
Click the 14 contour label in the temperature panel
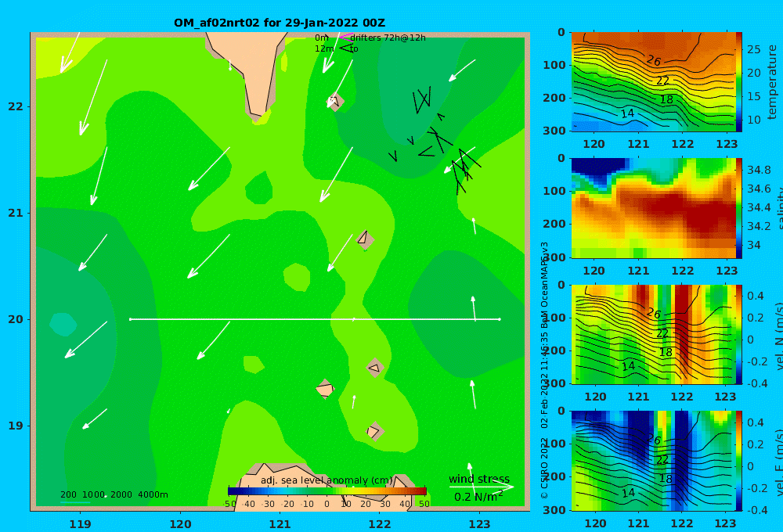tap(628, 113)
